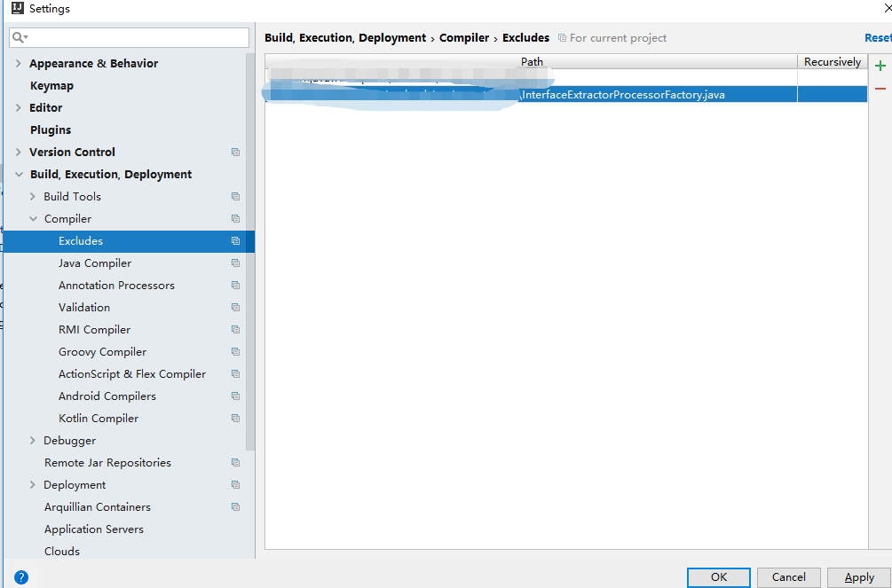Click project-level icon beside Arquillian Containers
The image size is (892, 588).
tap(235, 507)
